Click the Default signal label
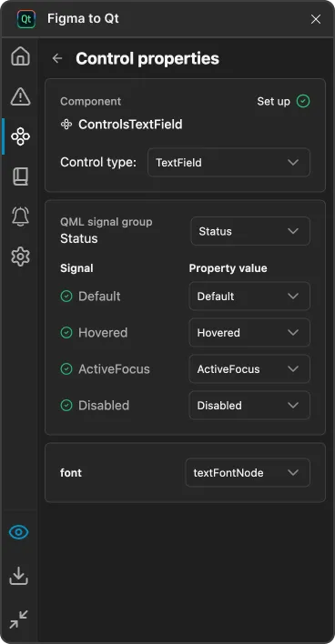This screenshot has height=644, width=335. point(99,297)
